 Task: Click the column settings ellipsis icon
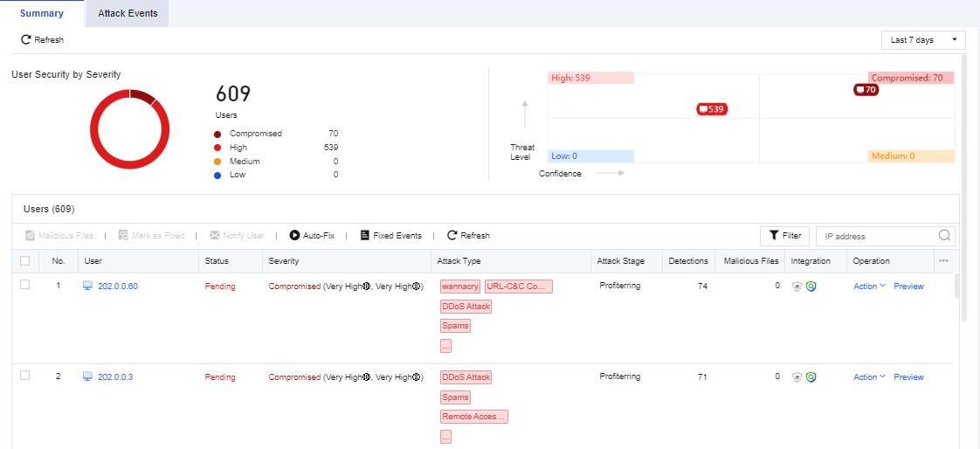click(x=943, y=260)
